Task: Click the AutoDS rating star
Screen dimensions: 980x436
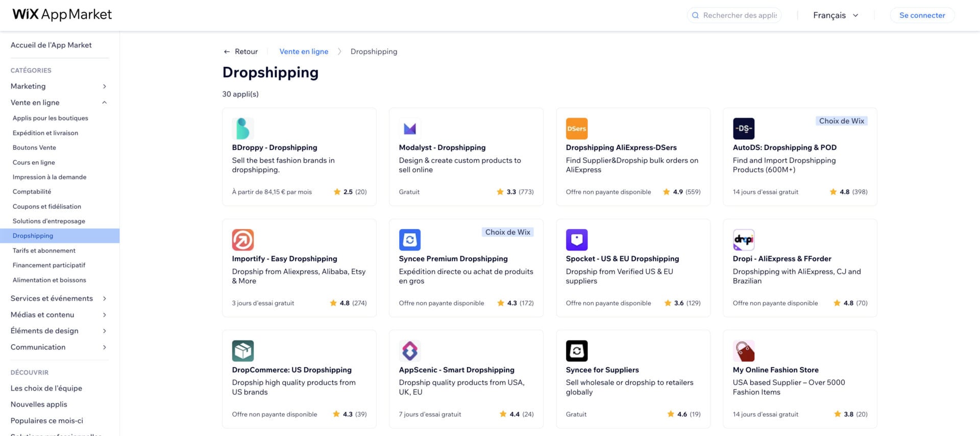Action: pyautogui.click(x=833, y=192)
